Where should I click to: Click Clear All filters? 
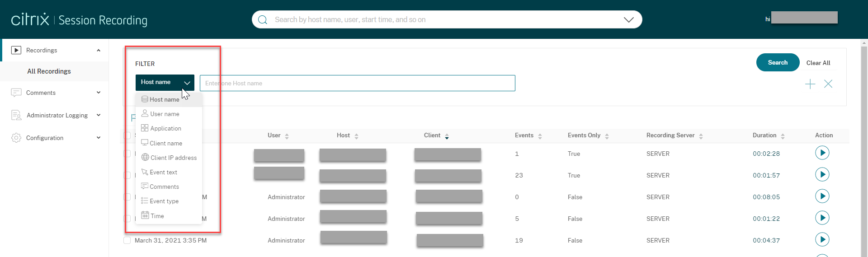click(818, 63)
